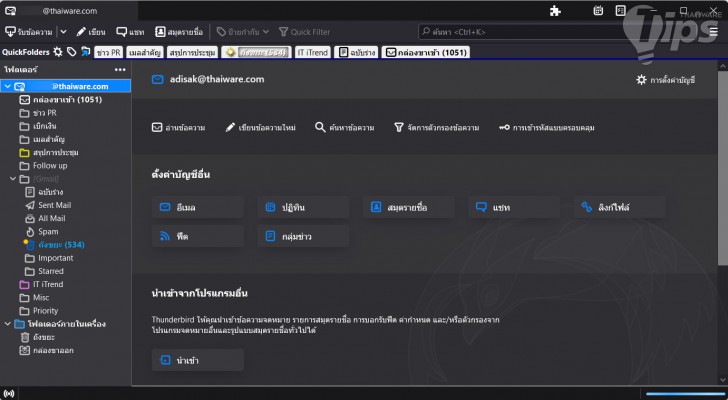This screenshot has width=728, height=400.
Task: Click the QuickFolders tag icon
Action: (72, 52)
